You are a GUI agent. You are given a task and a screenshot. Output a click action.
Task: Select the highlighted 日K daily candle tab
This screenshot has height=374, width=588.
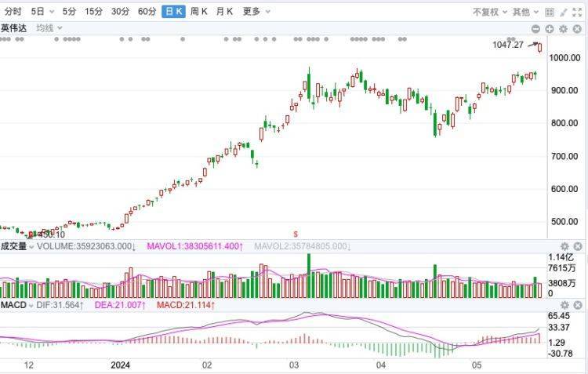click(x=173, y=12)
